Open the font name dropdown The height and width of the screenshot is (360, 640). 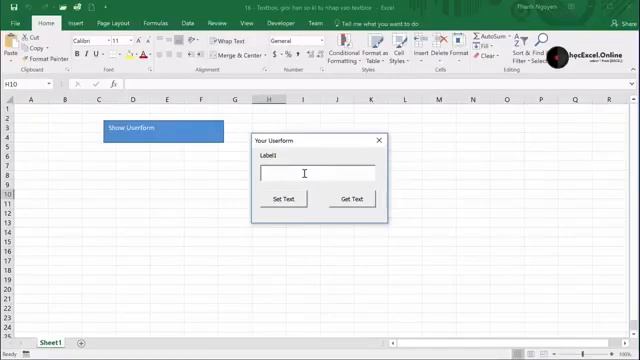pyautogui.click(x=109, y=41)
